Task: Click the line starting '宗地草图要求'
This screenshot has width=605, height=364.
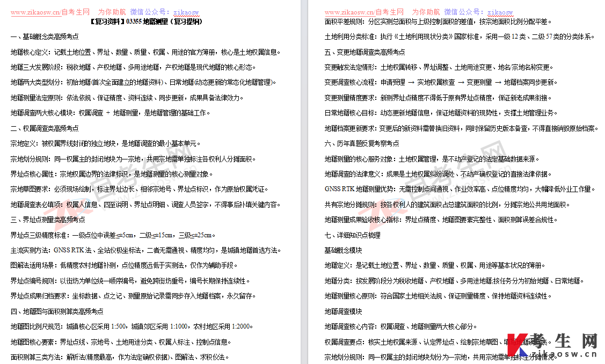Action: pos(139,189)
